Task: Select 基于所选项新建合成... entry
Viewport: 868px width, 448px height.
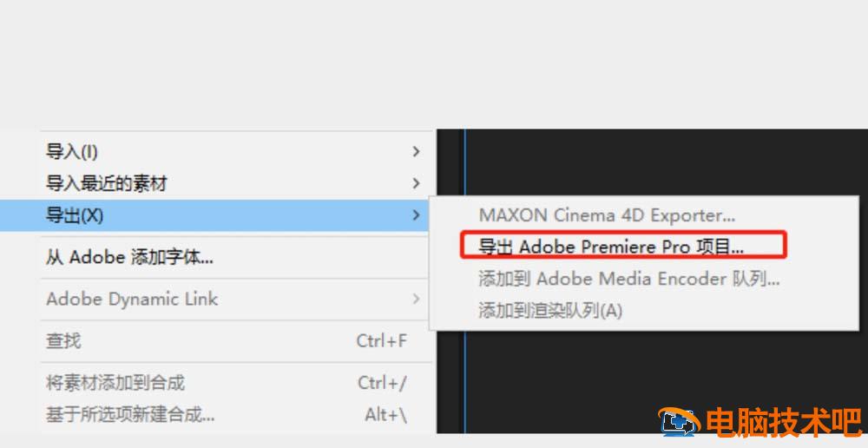Action: click(236, 414)
